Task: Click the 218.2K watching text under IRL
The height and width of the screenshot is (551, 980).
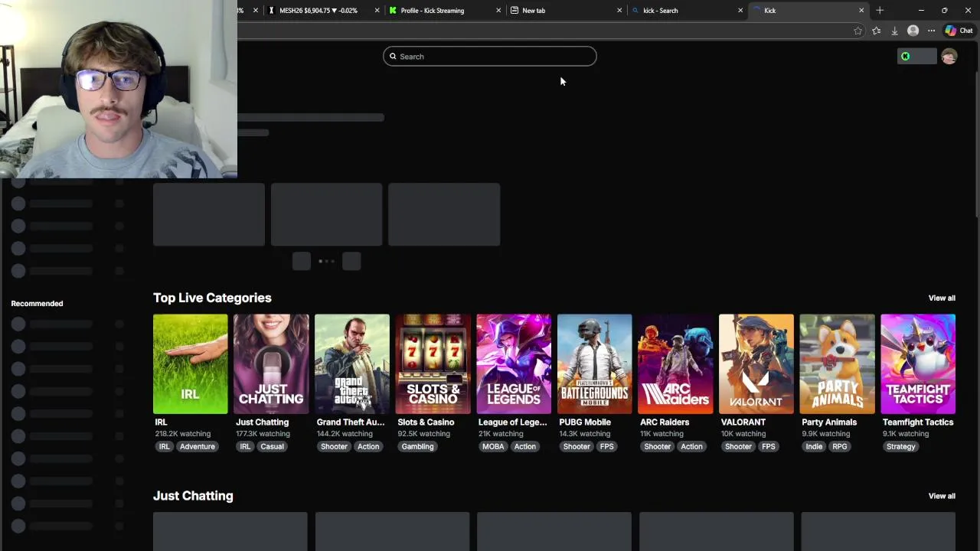Action: click(182, 434)
